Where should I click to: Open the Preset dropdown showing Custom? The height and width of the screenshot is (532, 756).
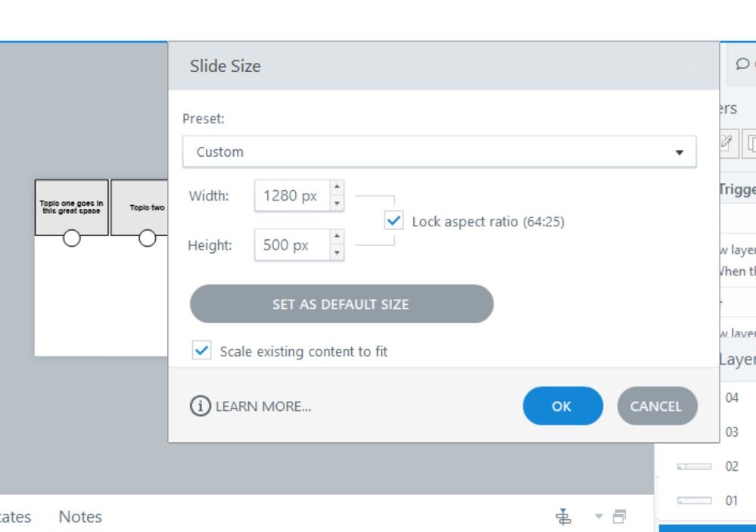point(439,152)
